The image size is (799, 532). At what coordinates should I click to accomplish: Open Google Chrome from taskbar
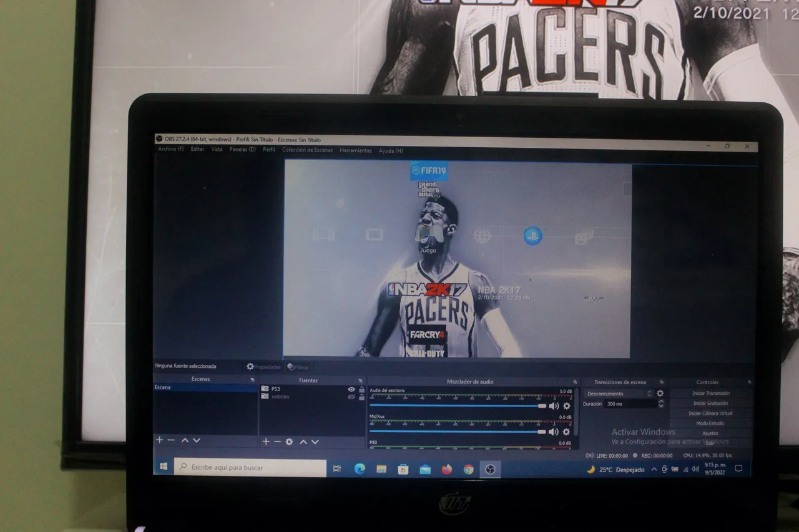click(x=469, y=470)
